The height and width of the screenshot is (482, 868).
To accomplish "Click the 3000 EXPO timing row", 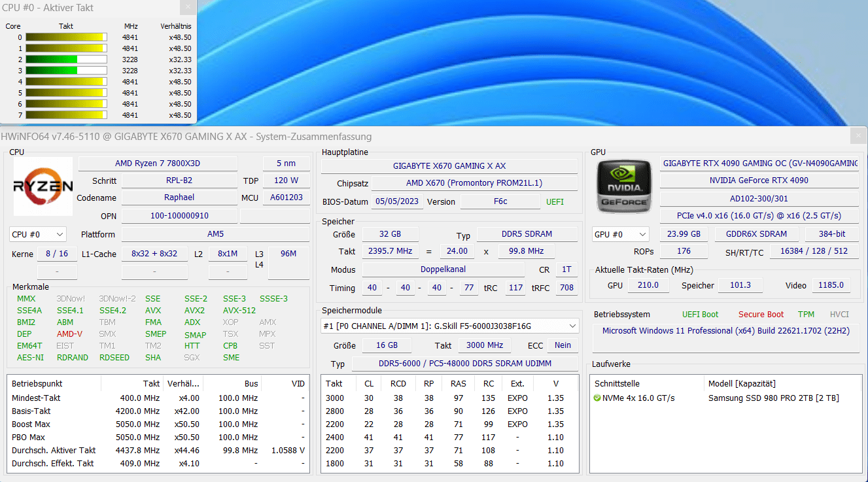I will pos(450,398).
